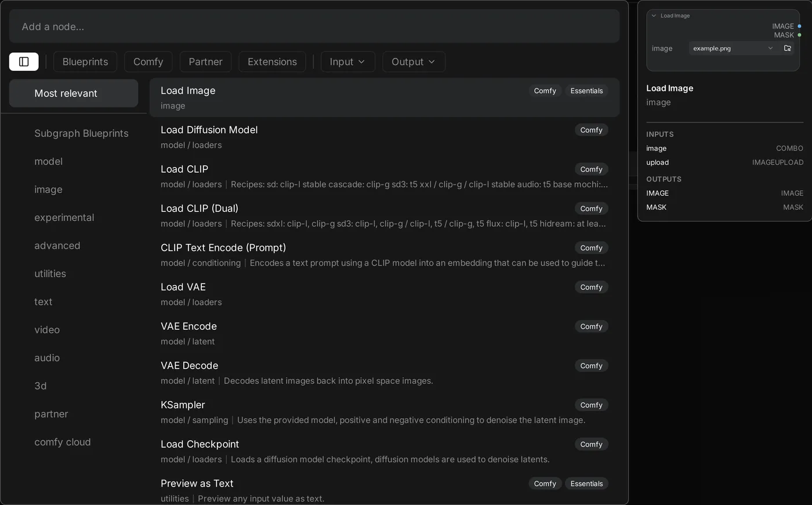Click the Essentials badge on Load Image row
This screenshot has width=812, height=505.
point(586,91)
